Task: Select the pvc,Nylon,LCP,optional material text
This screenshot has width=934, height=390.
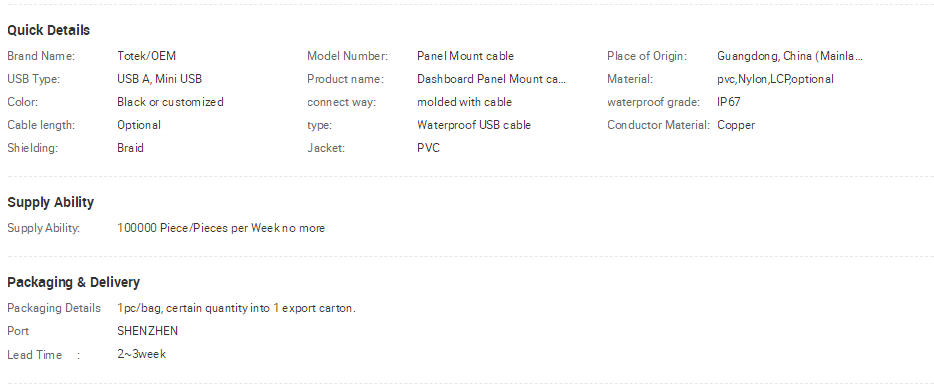Action: (x=776, y=79)
